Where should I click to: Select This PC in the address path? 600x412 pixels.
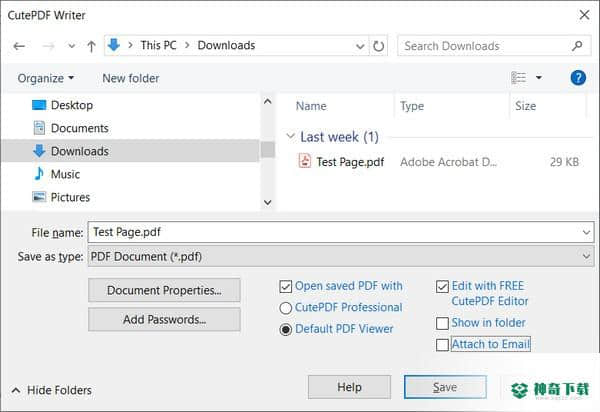158,45
